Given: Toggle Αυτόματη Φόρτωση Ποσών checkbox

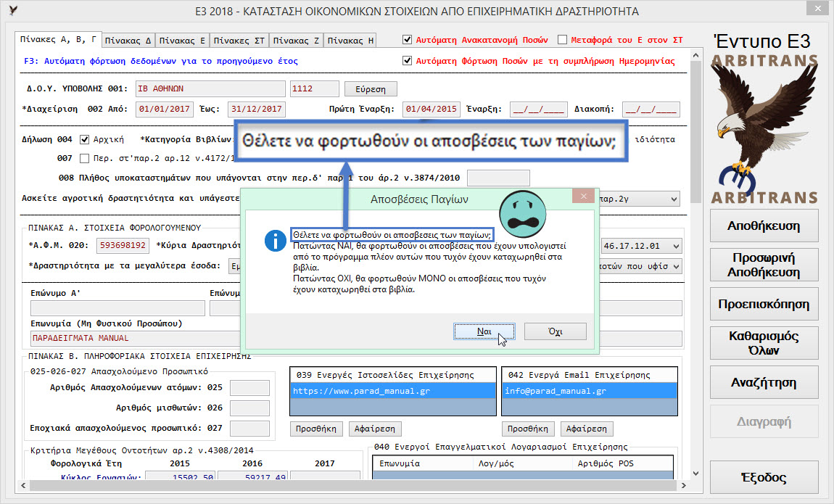Looking at the screenshot, I should click(408, 61).
